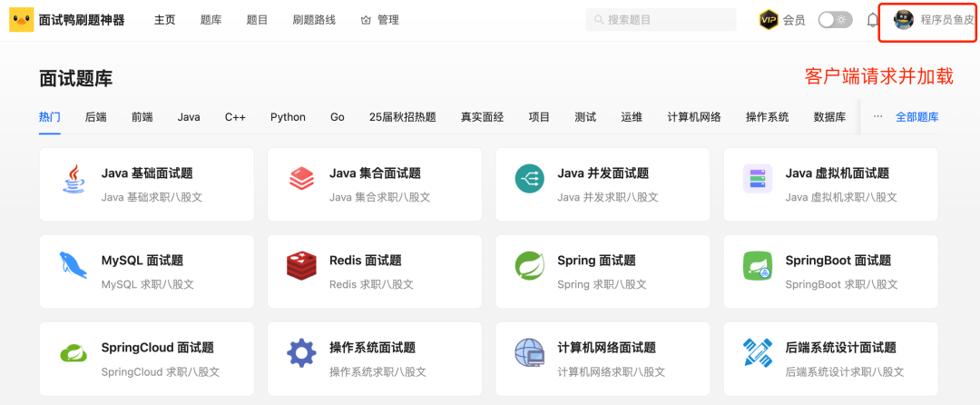This screenshot has height=405, width=980.
Task: Select the Go category tab
Action: (338, 117)
